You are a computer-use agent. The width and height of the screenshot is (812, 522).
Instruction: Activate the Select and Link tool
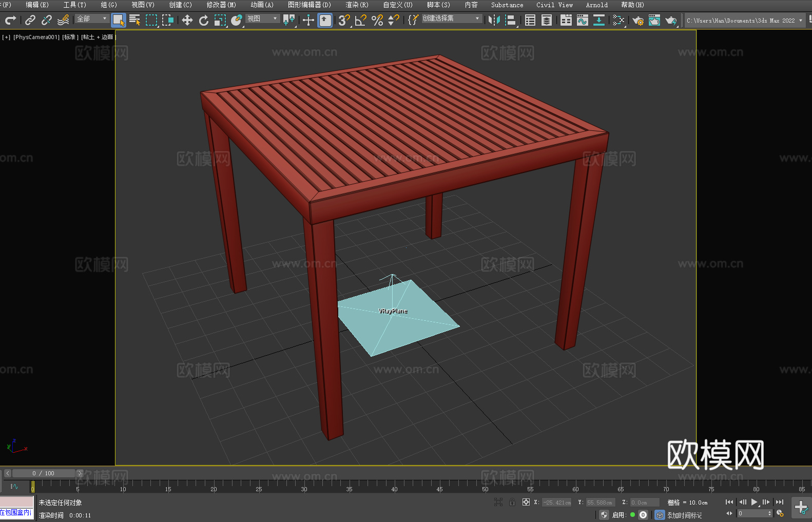coord(30,20)
